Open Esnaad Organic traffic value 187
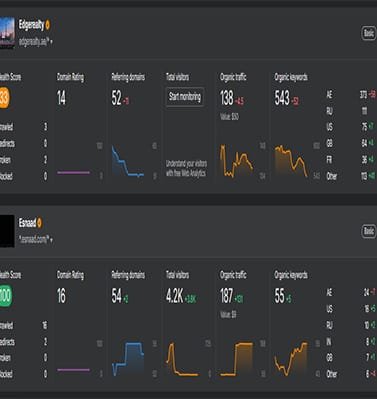 coord(226,296)
